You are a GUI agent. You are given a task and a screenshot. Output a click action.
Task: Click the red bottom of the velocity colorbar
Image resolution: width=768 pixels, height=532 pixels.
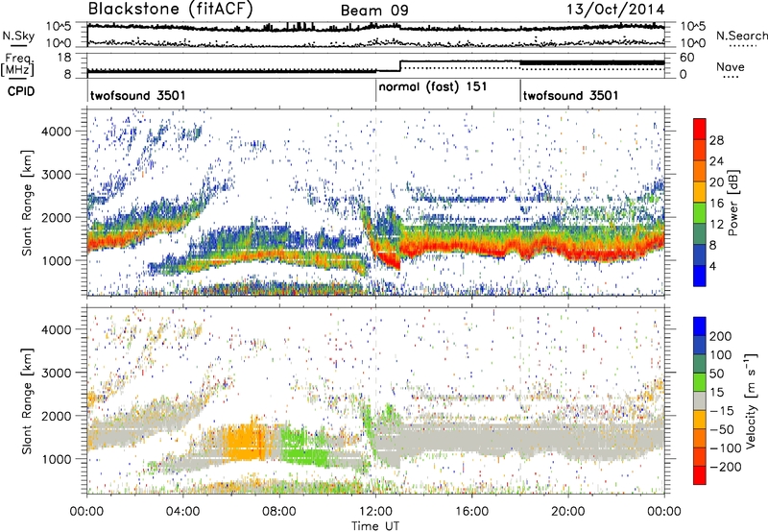pos(700,475)
